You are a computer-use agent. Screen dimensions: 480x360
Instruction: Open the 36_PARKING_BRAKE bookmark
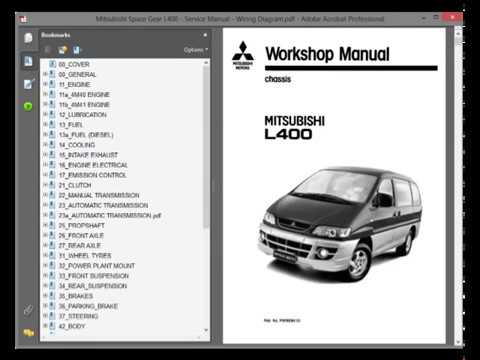pos(88,306)
